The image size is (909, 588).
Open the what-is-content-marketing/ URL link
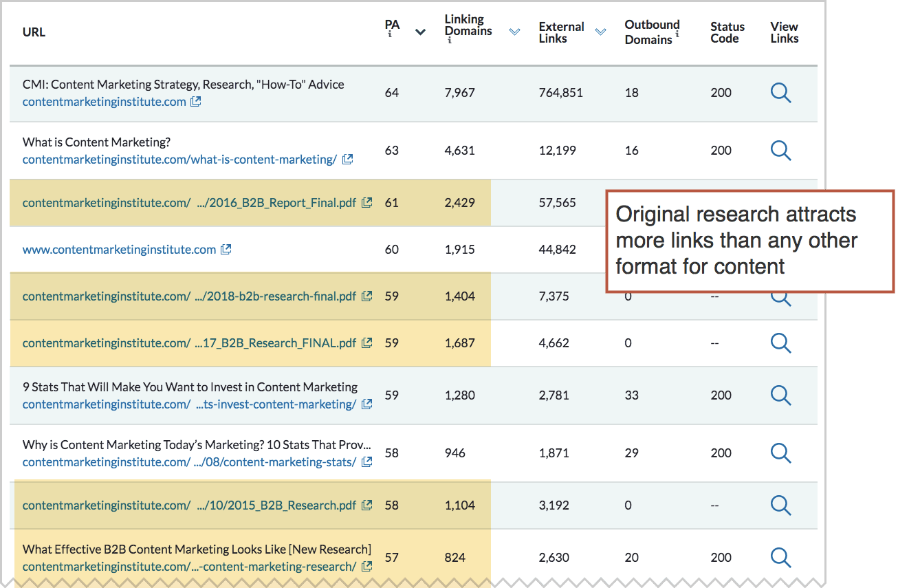click(x=180, y=160)
